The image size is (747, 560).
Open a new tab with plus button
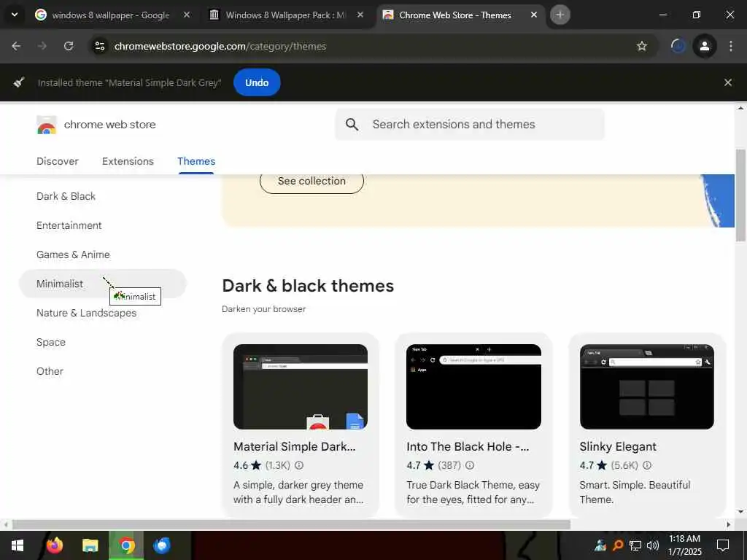(560, 15)
